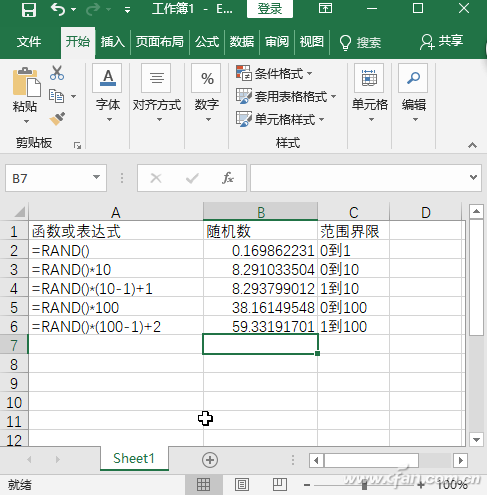Select Normal view grid icon

coord(203,485)
